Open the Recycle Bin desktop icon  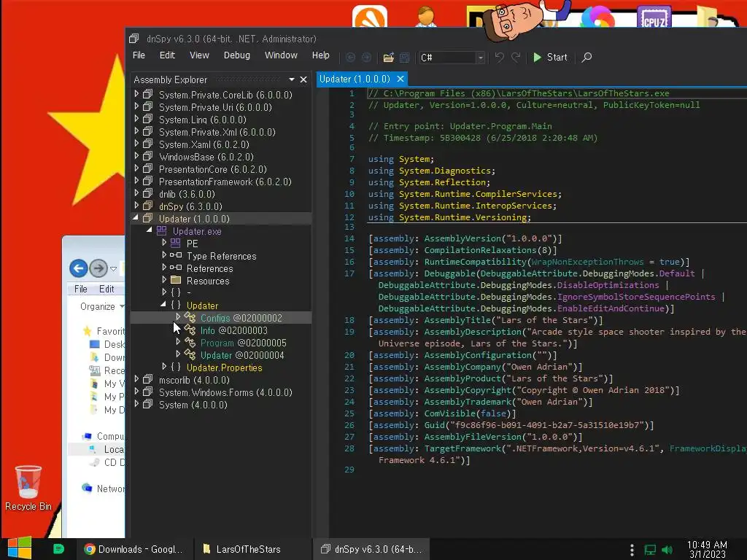tap(28, 488)
